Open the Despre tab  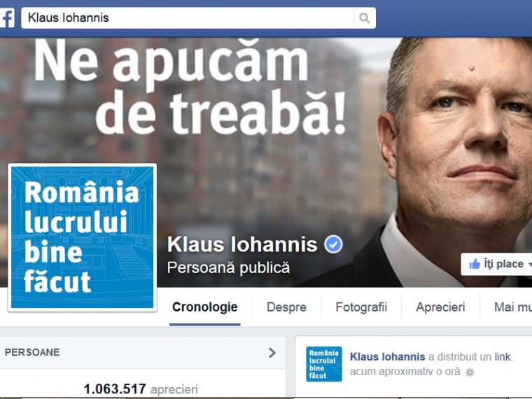tap(286, 307)
